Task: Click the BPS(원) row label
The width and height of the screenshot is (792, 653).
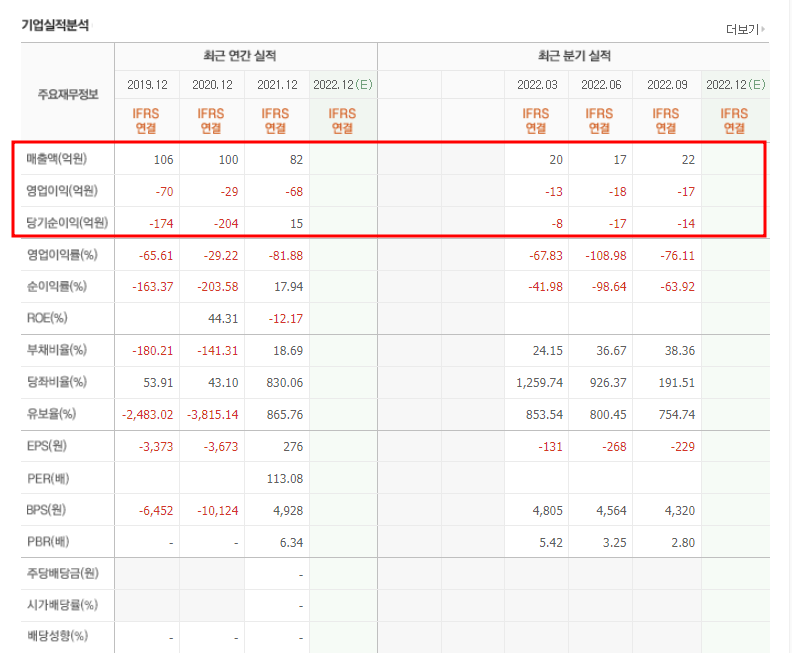Action: tap(46, 510)
